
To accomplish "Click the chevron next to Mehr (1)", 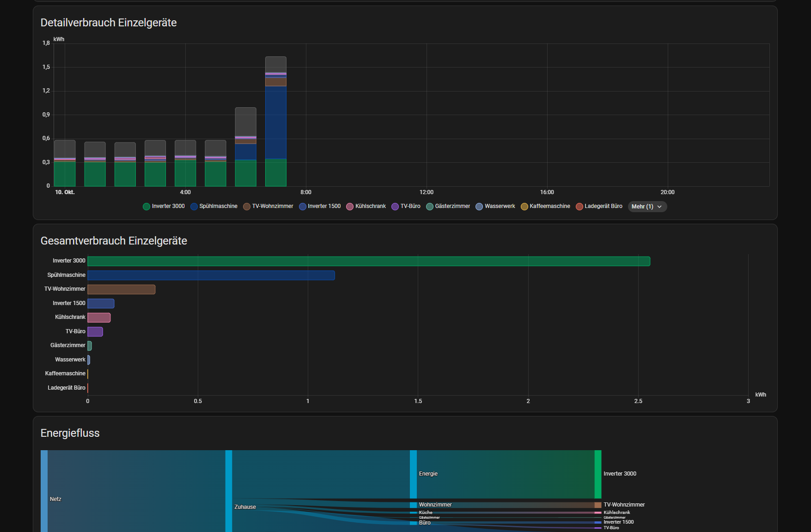I will point(659,207).
